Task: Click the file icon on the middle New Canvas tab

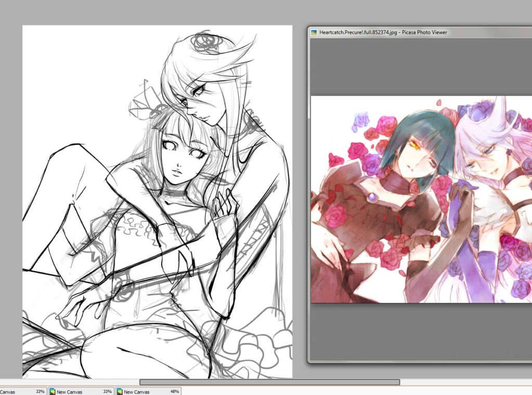Action: (52, 391)
